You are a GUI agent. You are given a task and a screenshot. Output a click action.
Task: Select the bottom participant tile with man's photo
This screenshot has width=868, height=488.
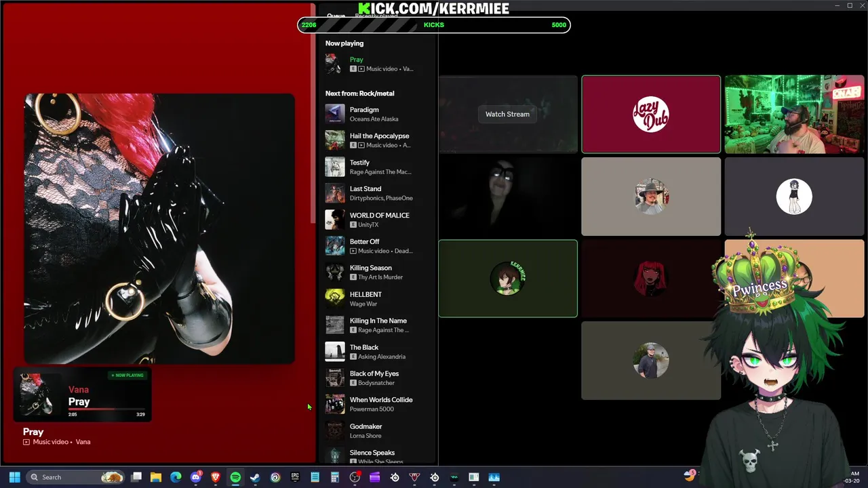click(x=651, y=361)
